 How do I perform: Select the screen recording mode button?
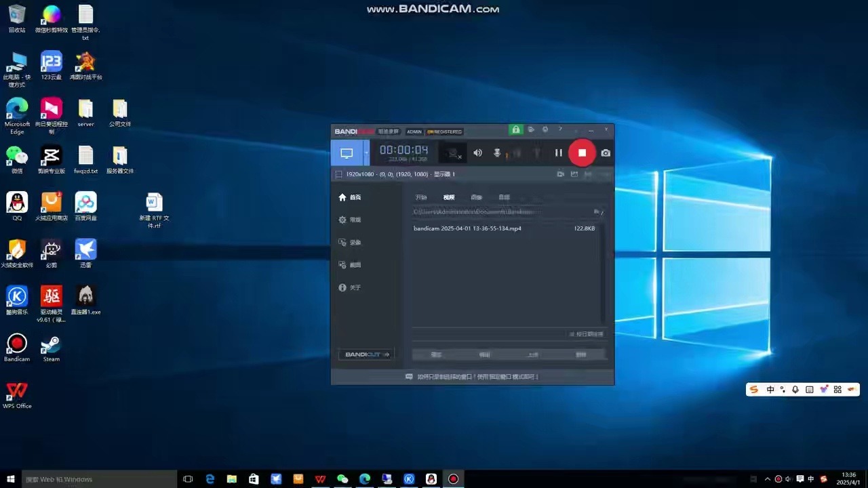click(347, 153)
